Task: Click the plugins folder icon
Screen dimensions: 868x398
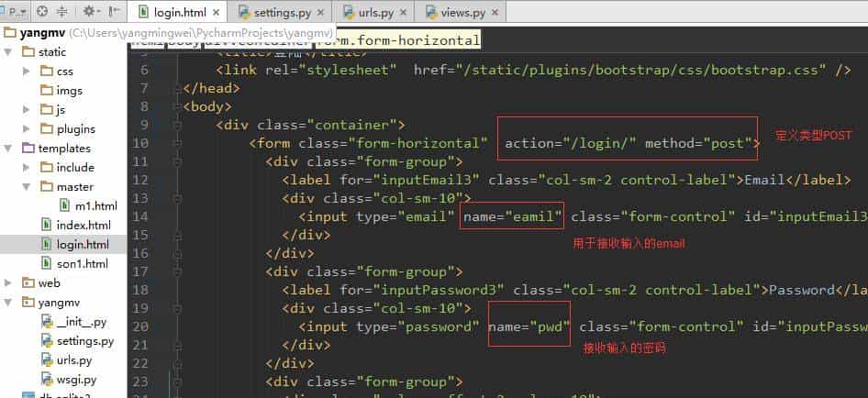Action: [47, 129]
